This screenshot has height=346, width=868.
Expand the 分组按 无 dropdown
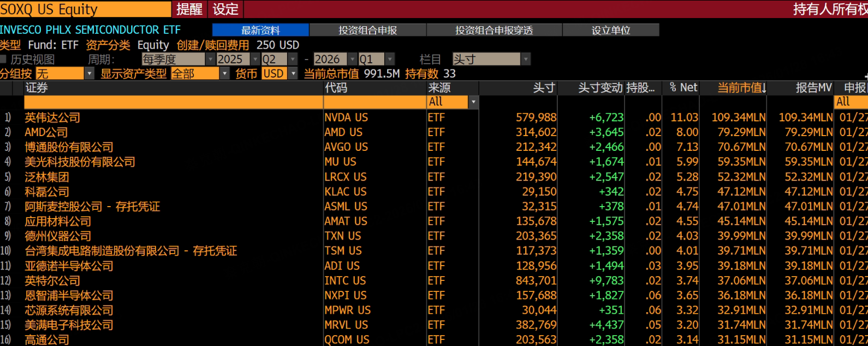pyautogui.click(x=90, y=73)
